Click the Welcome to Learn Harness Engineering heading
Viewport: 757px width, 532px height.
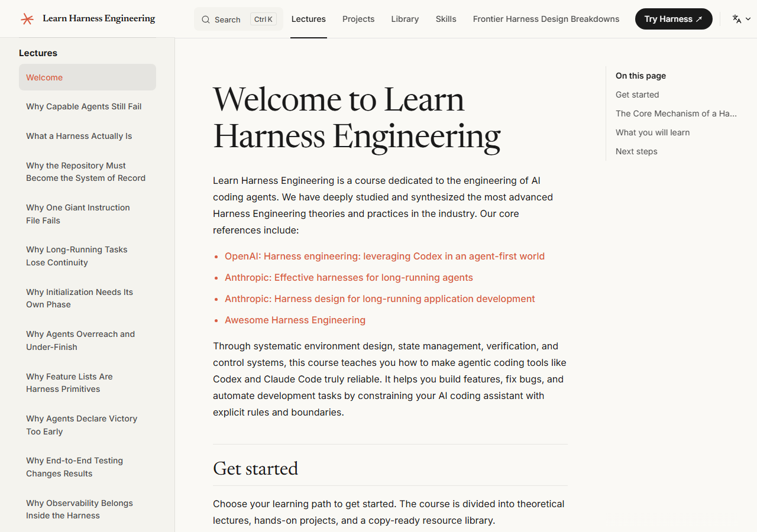pos(357,118)
